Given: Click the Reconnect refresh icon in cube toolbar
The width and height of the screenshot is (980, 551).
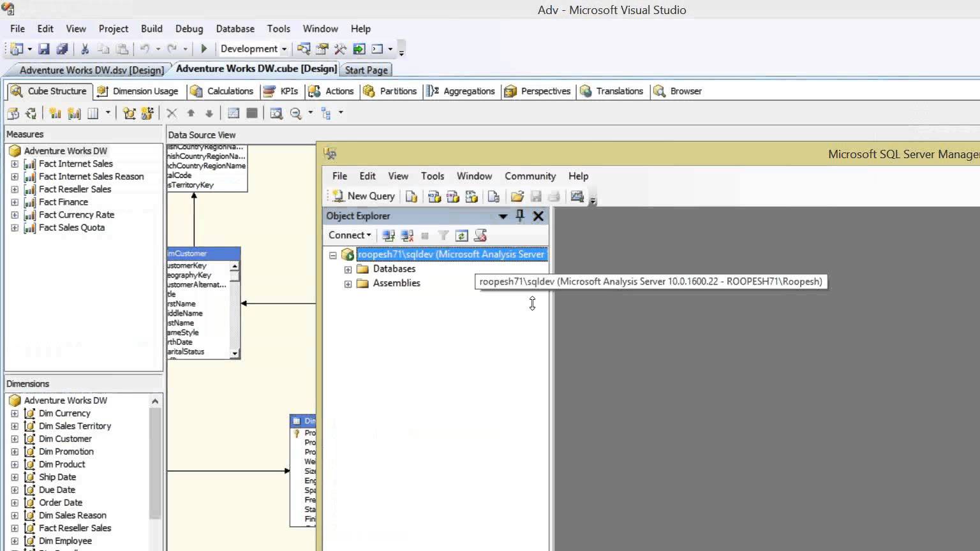Looking at the screenshot, I should tap(31, 113).
